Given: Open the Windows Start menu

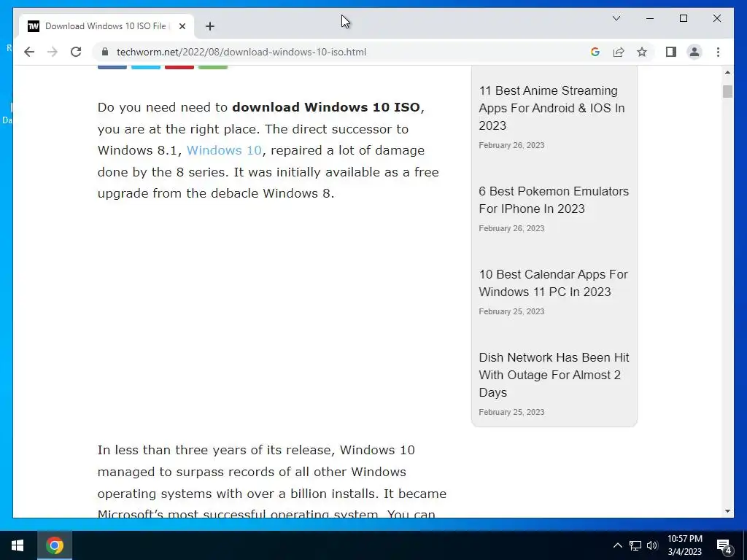Looking at the screenshot, I should (18, 545).
